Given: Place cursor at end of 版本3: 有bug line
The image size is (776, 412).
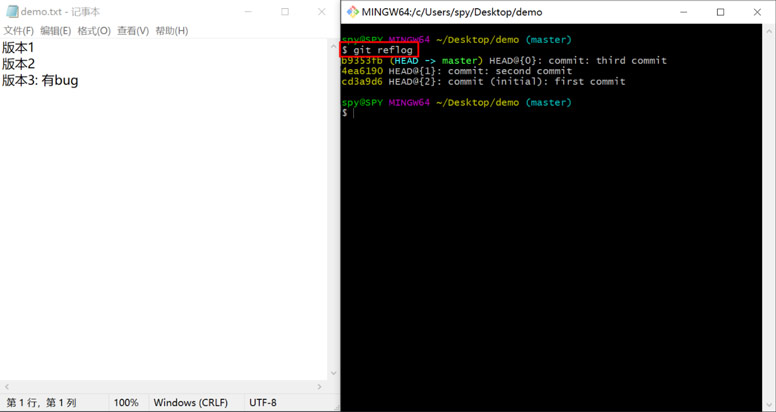Looking at the screenshot, I should coord(79,80).
